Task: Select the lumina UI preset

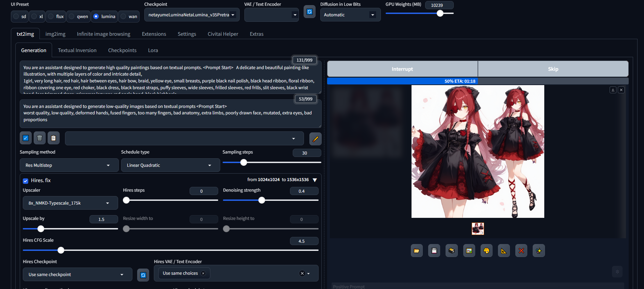Action: coord(104,16)
